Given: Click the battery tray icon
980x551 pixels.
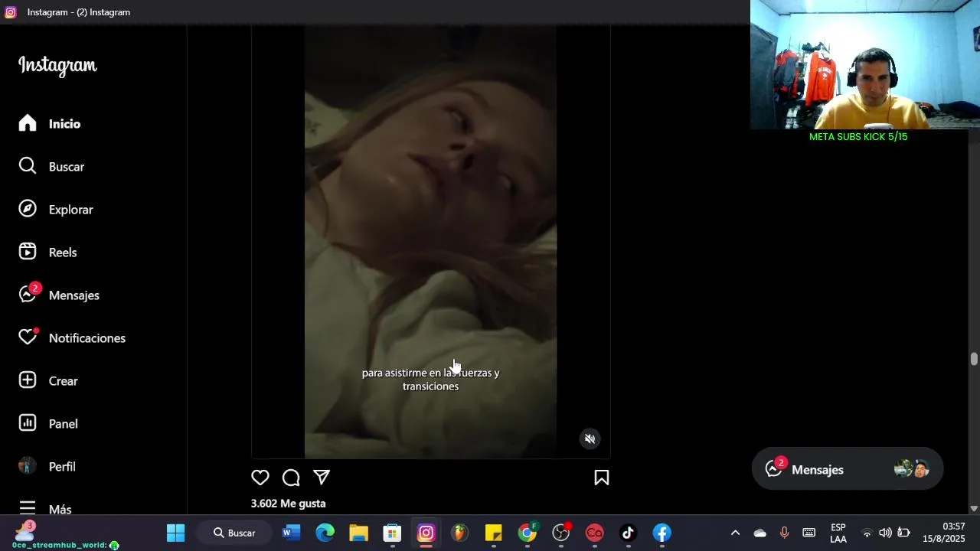Looking at the screenshot, I should 903,533.
